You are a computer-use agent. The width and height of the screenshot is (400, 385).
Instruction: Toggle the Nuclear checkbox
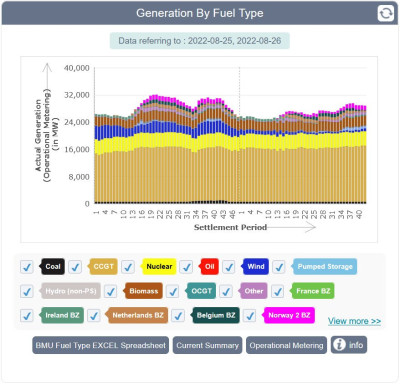point(128,267)
